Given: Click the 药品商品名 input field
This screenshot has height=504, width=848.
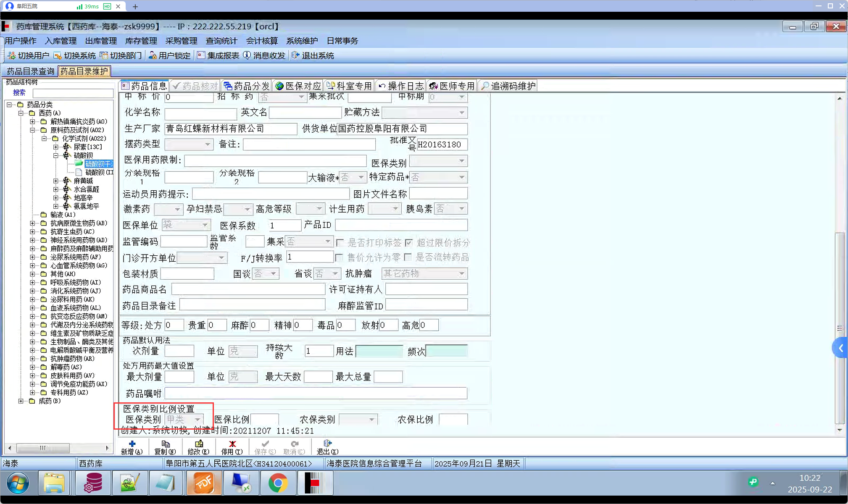Looking at the screenshot, I should coord(248,289).
